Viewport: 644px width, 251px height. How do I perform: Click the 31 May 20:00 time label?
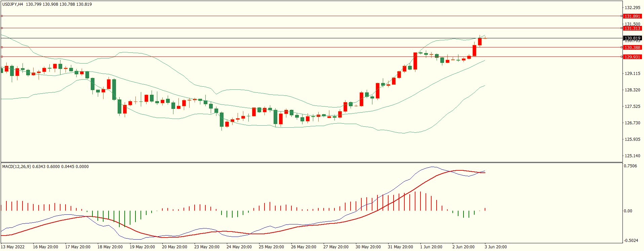pyautogui.click(x=400, y=247)
